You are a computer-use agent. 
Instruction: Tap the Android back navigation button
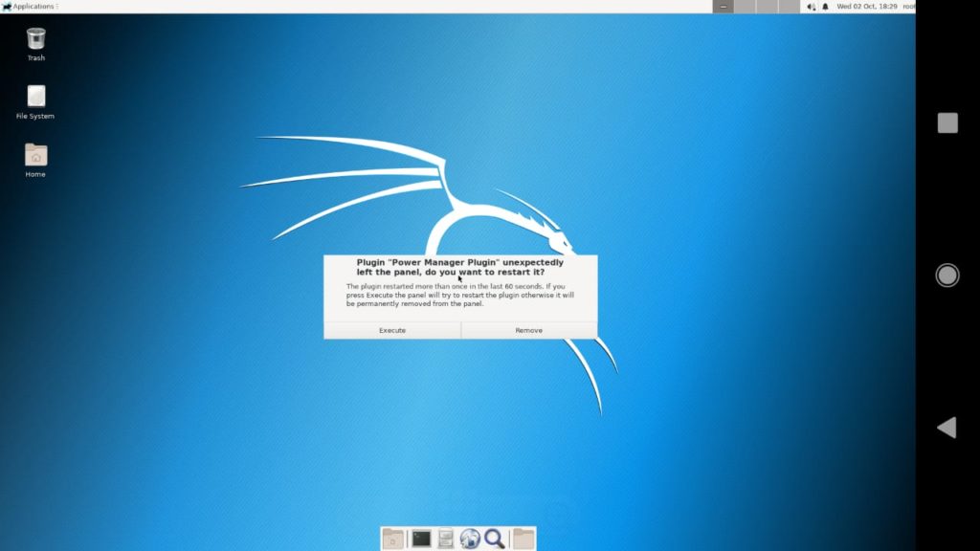click(946, 427)
